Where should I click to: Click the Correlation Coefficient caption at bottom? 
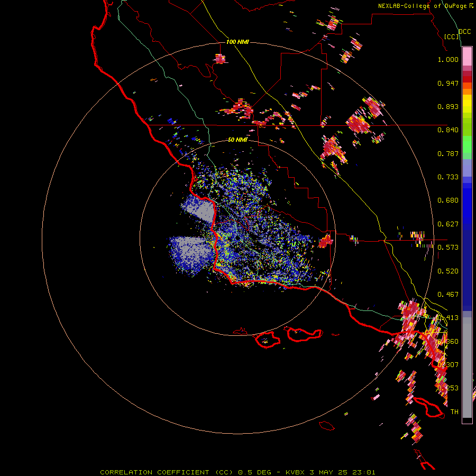tap(237, 472)
